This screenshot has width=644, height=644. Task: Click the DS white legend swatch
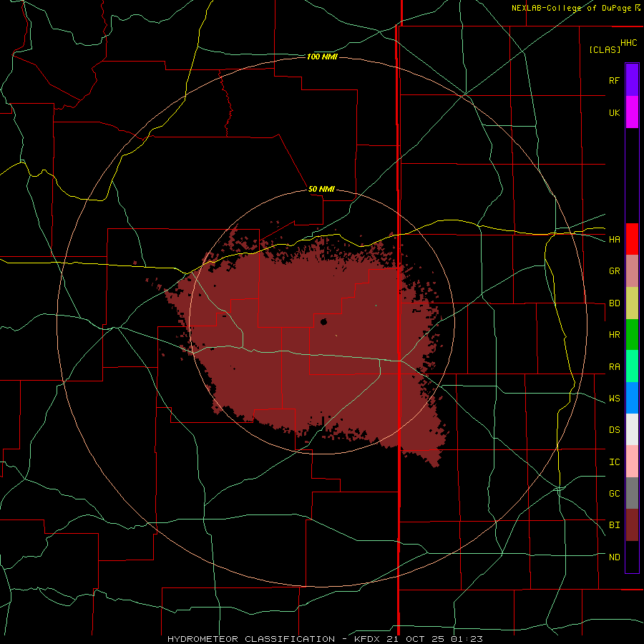tap(632, 429)
